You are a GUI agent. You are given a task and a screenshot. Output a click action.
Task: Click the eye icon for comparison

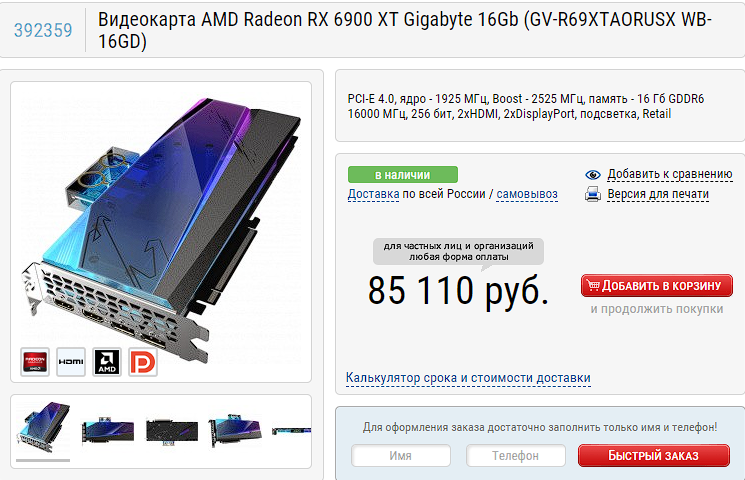click(x=592, y=174)
